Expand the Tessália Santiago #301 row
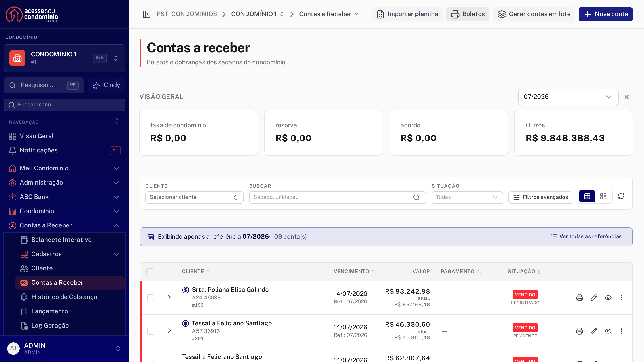This screenshot has height=362, width=644. click(x=169, y=331)
